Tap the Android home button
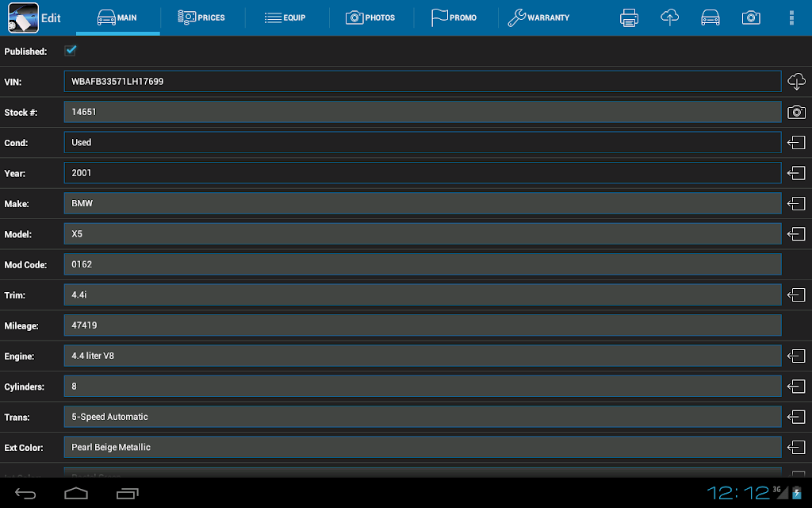Screen dimensions: 812x508 click(x=76, y=494)
